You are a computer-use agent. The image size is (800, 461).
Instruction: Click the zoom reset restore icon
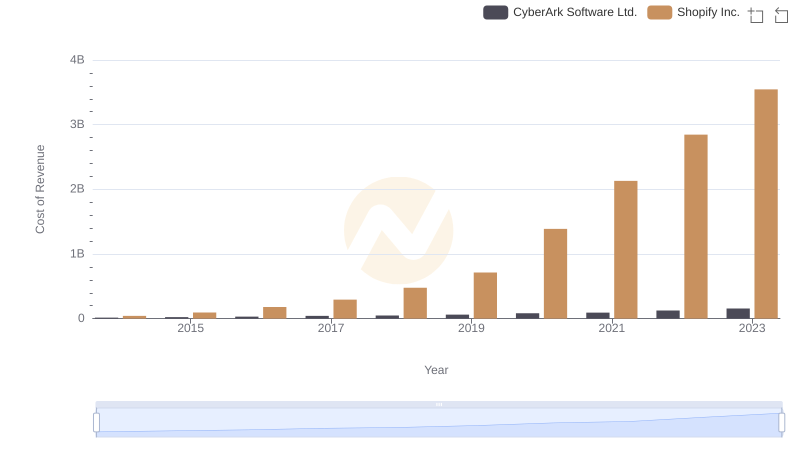781,15
